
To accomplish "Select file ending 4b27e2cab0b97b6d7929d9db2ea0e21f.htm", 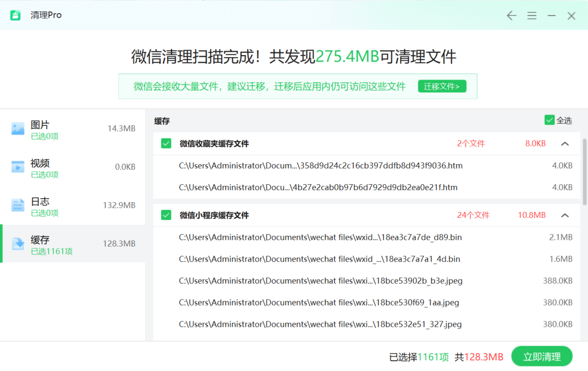I will [367, 187].
